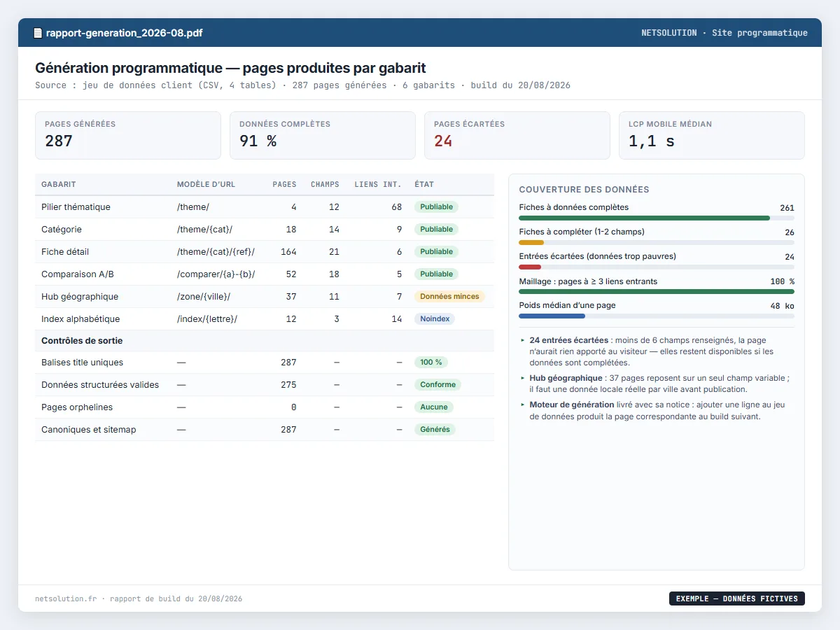Select the Pages générées 287 card
840x630 pixels.
128,136
